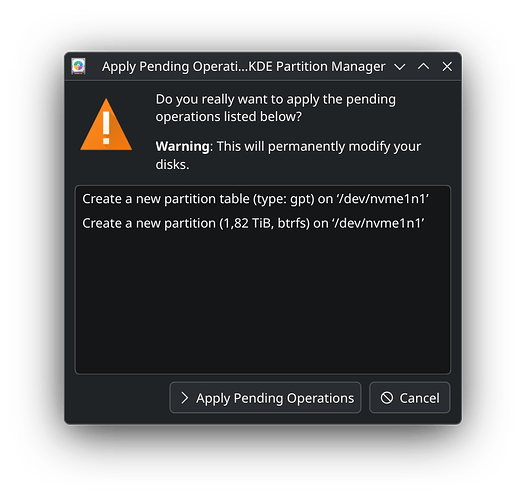525x500 pixels.
Task: Minimize the dialog with the down chevron
Action: pos(400,67)
